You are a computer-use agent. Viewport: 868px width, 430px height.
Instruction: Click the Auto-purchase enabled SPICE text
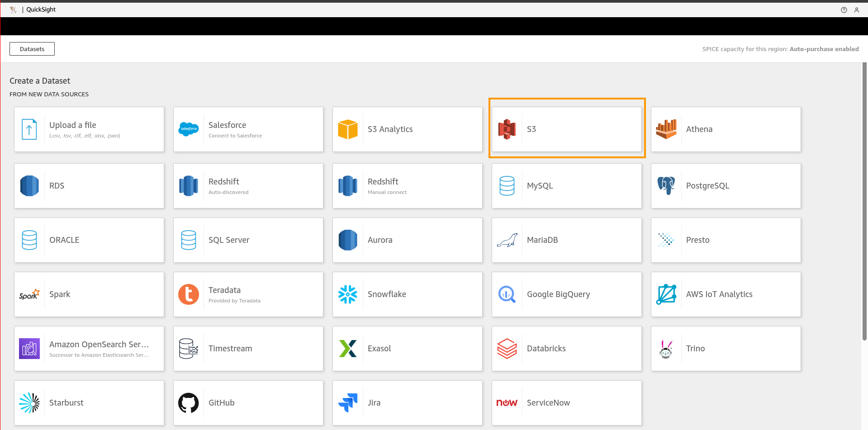point(824,49)
